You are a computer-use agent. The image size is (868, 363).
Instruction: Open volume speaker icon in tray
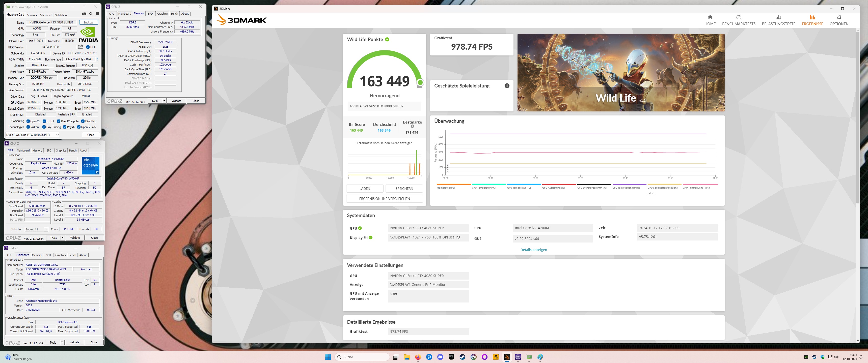(836, 357)
